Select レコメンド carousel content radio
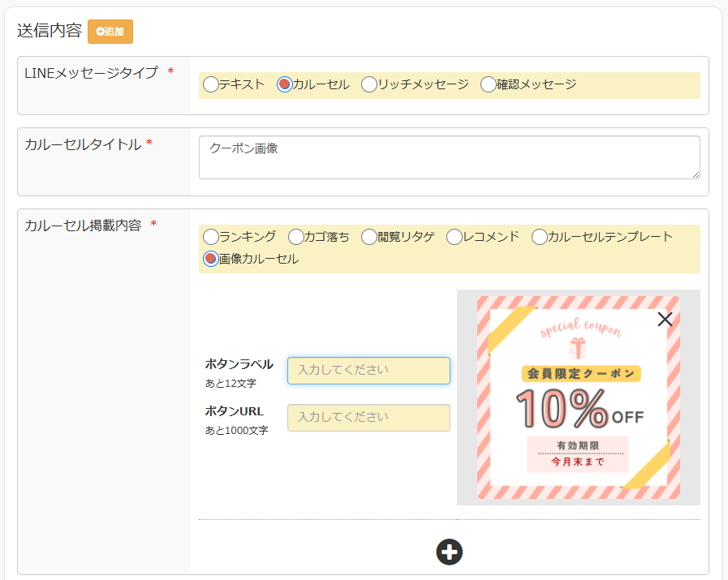728x580 pixels. coord(454,237)
